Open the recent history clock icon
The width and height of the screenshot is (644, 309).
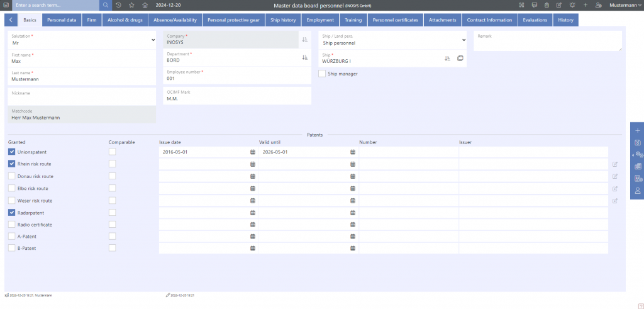(x=119, y=5)
